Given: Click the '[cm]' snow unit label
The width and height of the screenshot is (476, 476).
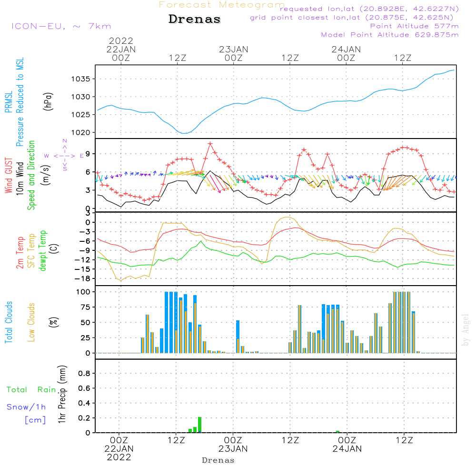Looking at the screenshot, I should [x=35, y=420].
